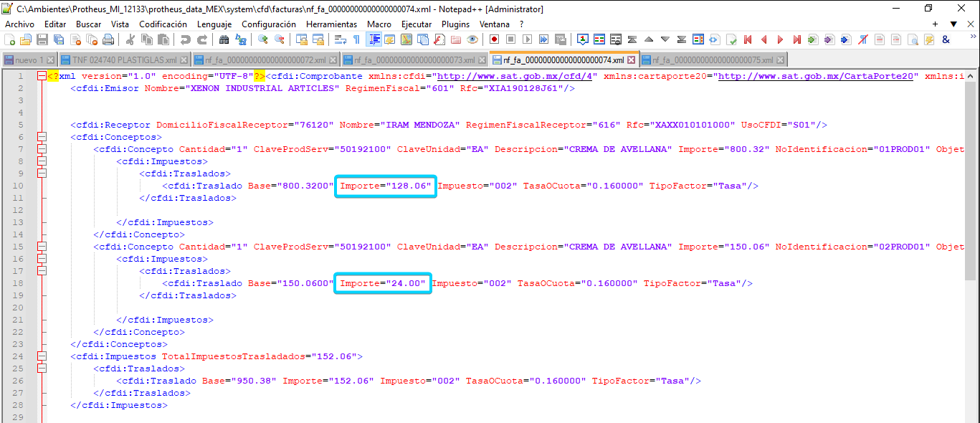This screenshot has height=423, width=980.
Task: Open the Codificación menu
Action: coord(163,24)
